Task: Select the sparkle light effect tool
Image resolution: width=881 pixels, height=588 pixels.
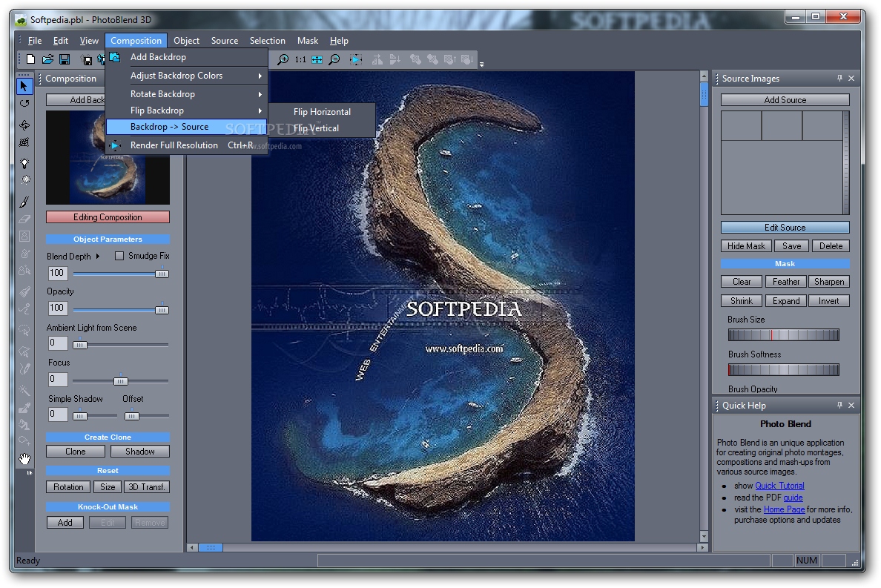Action: (x=25, y=180)
